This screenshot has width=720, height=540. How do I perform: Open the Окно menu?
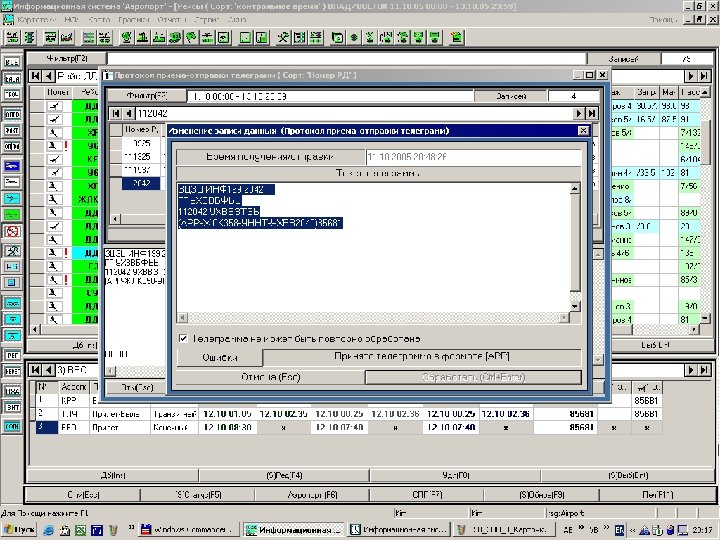tap(237, 20)
